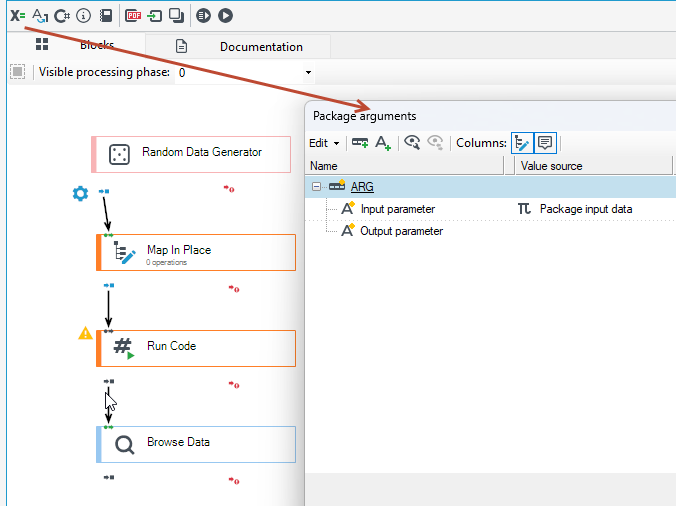Select the Map In Place block
This screenshot has height=506, width=676.
(x=196, y=253)
